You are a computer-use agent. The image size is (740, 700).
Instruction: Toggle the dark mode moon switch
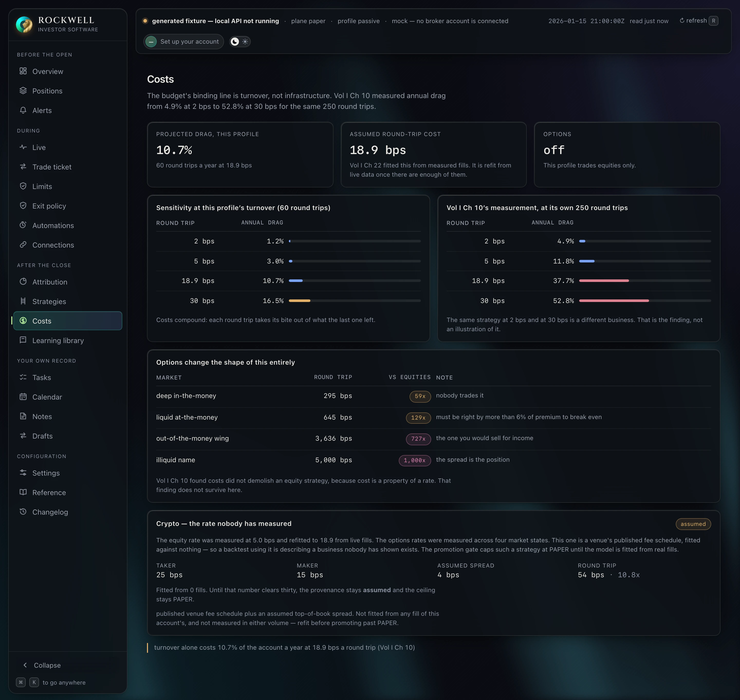[235, 41]
